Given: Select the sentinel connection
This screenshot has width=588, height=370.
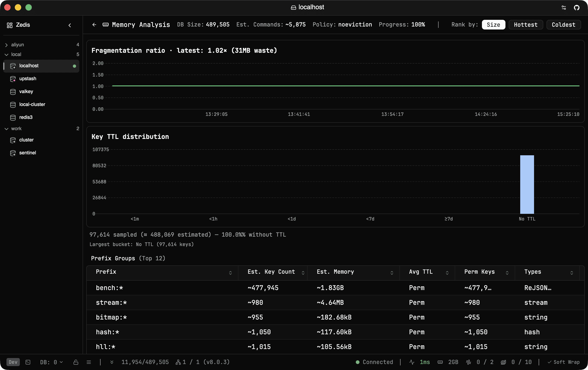Looking at the screenshot, I should [41, 153].
